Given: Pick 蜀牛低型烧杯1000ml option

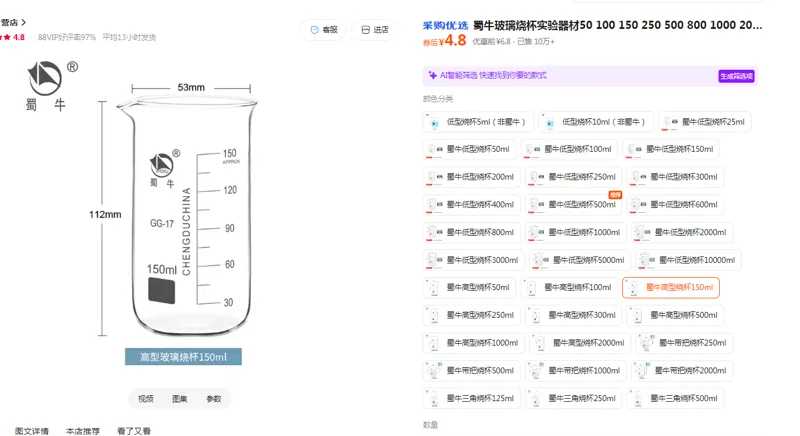Looking at the screenshot, I should tap(576, 232).
